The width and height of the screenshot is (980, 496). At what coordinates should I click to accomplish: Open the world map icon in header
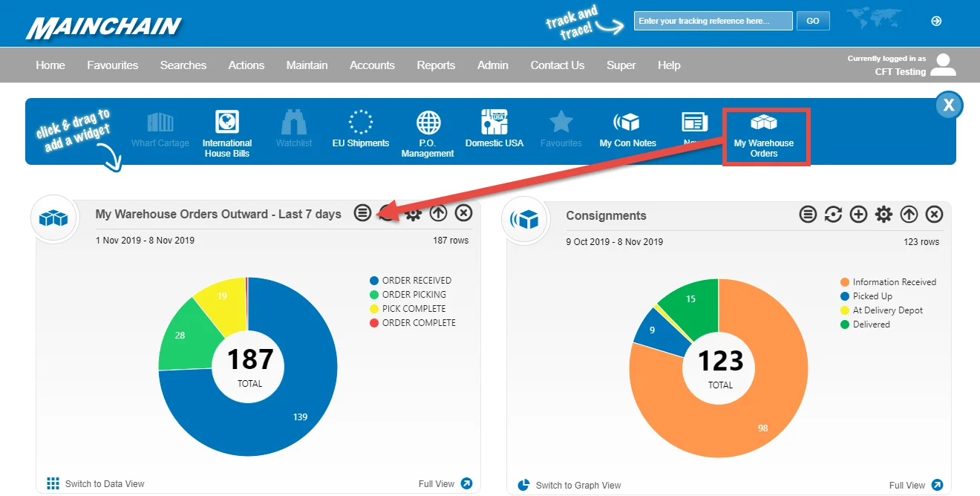tap(873, 19)
